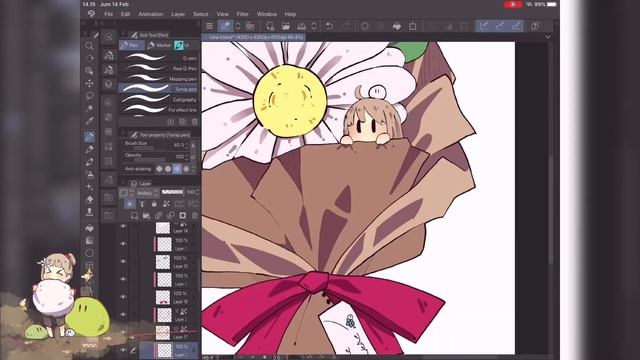
Task: Click the stepper arrows beside the save icon
Action: pyautogui.click(x=314, y=26)
